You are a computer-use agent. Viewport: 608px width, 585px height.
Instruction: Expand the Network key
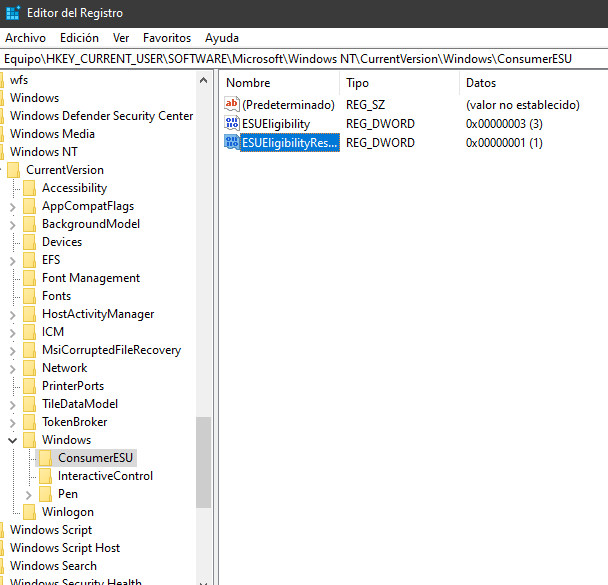pyautogui.click(x=13, y=368)
